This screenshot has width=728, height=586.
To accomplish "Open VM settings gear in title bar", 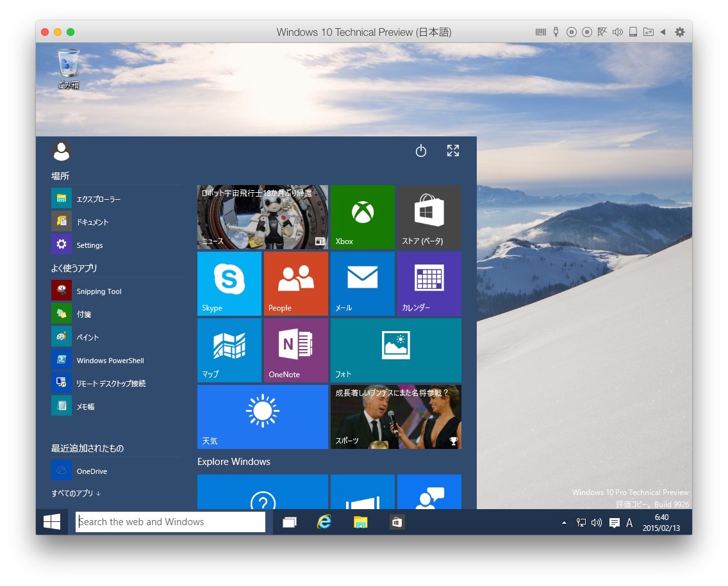I will 680,32.
